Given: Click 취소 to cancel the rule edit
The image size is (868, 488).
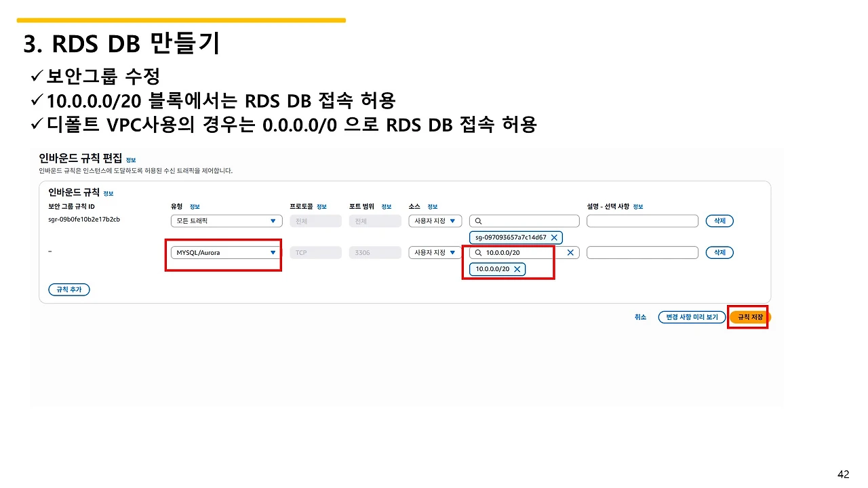Looking at the screenshot, I should click(639, 317).
